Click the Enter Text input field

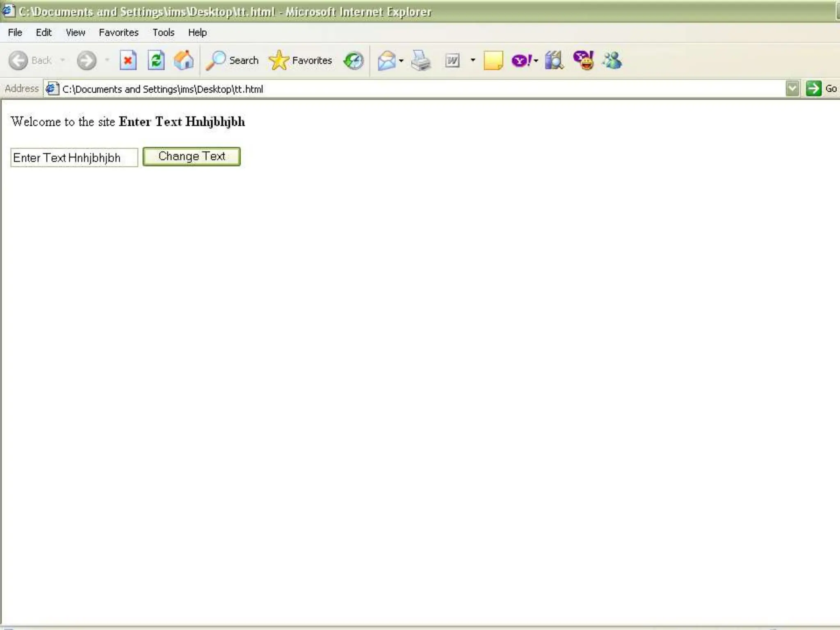[x=74, y=157]
